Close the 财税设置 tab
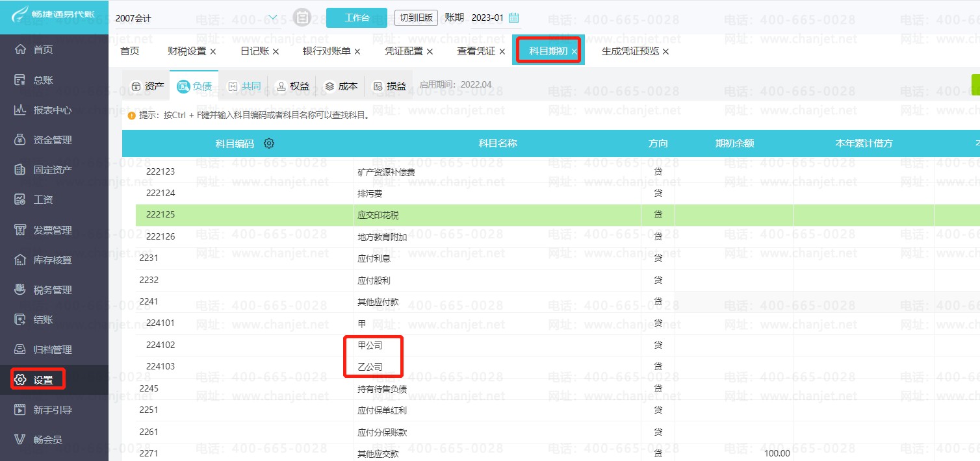 [213, 51]
